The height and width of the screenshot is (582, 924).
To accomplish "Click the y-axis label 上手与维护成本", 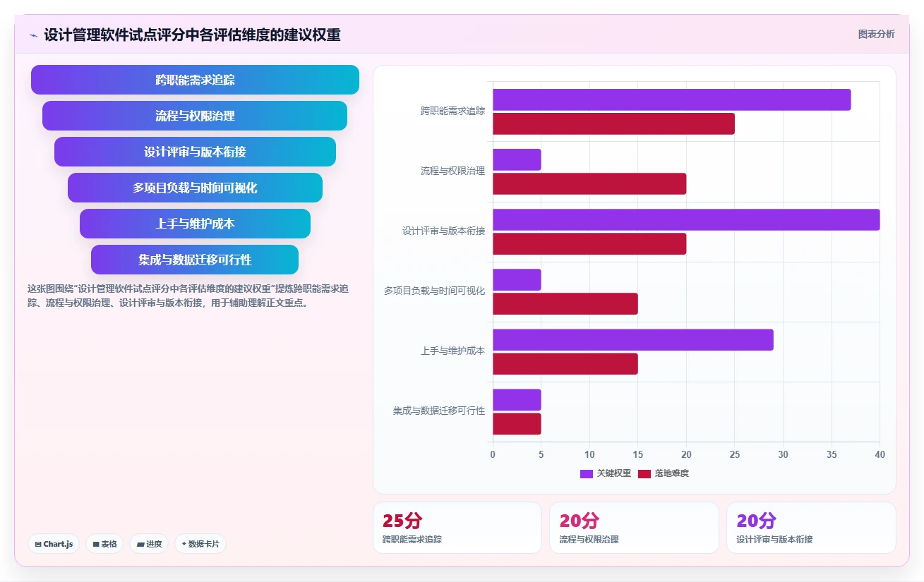I will pyautogui.click(x=452, y=351).
